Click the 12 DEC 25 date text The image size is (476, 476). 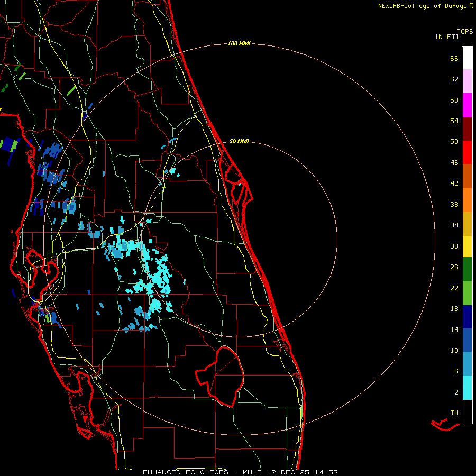[x=288, y=472]
